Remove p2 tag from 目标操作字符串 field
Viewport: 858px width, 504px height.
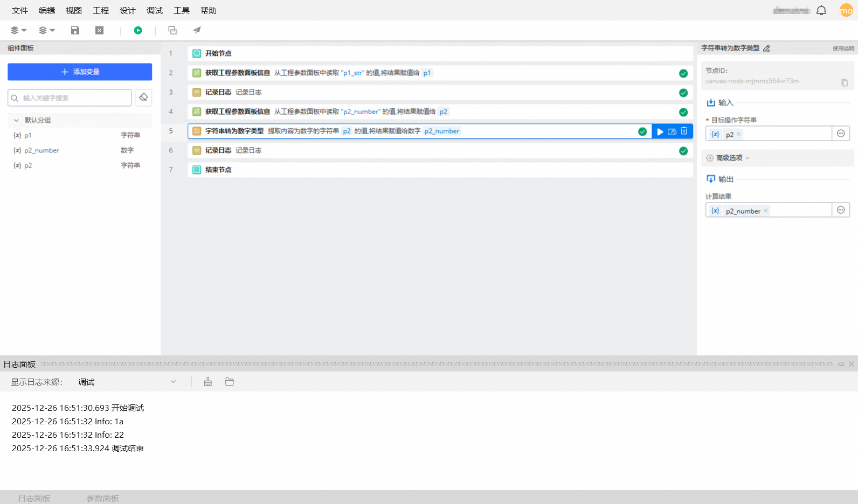739,134
